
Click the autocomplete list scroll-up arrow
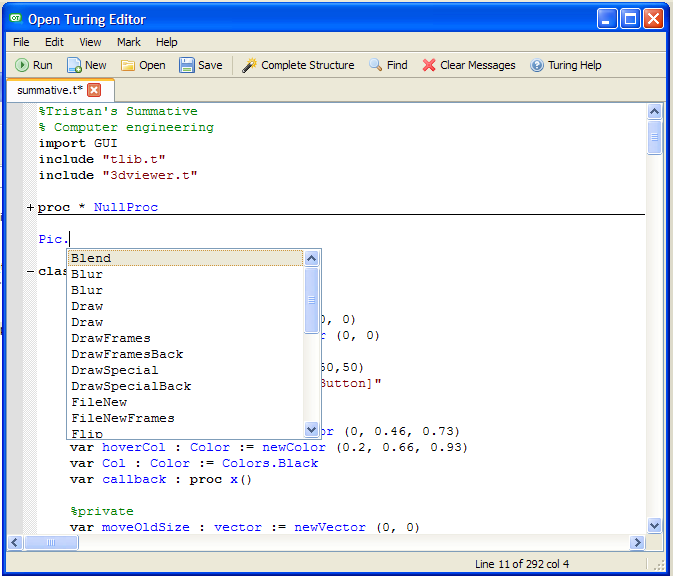pos(312,258)
